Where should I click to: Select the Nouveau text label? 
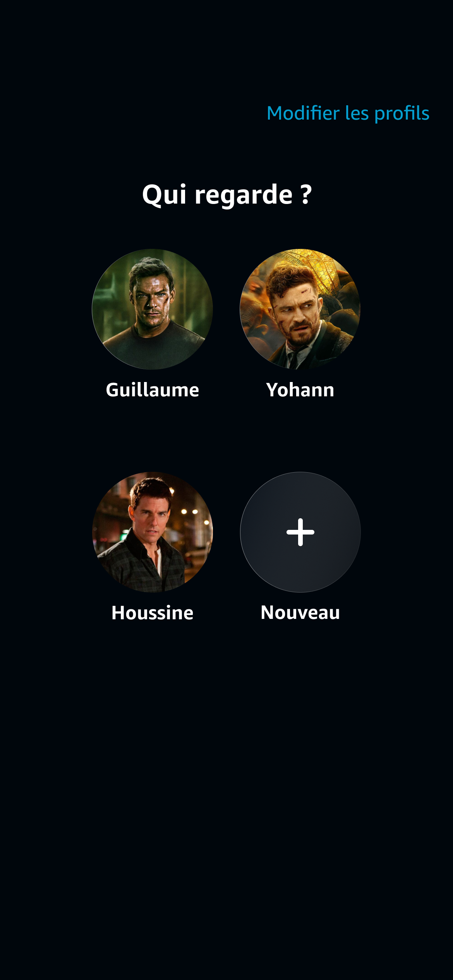(300, 613)
